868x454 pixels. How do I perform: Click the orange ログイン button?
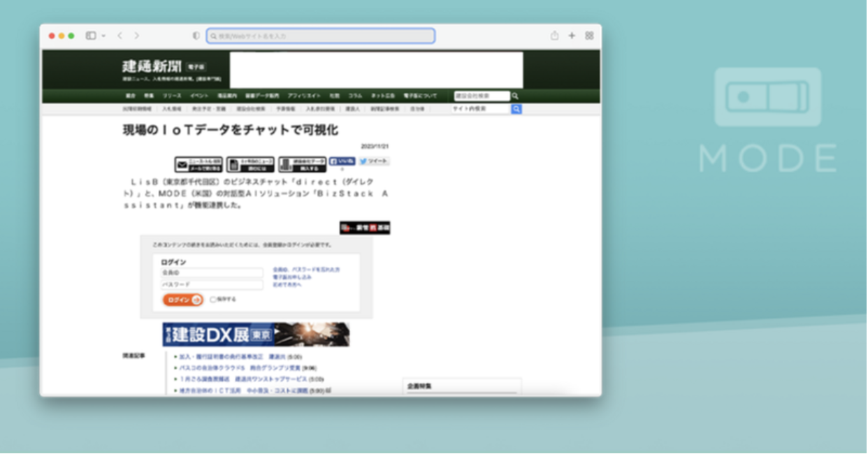pos(182,300)
